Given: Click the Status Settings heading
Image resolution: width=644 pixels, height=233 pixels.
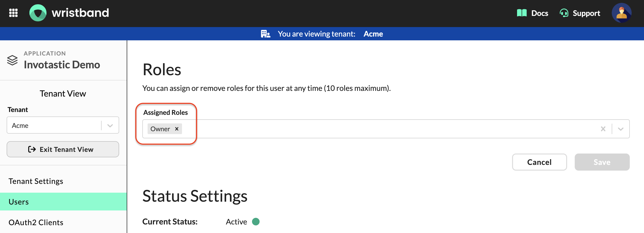Looking at the screenshot, I should click(x=195, y=196).
